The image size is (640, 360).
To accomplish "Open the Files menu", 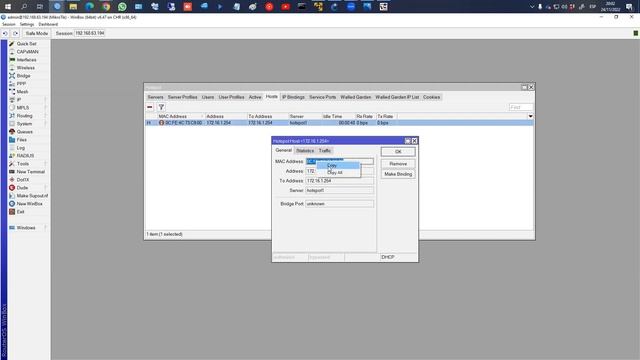I will (22, 140).
